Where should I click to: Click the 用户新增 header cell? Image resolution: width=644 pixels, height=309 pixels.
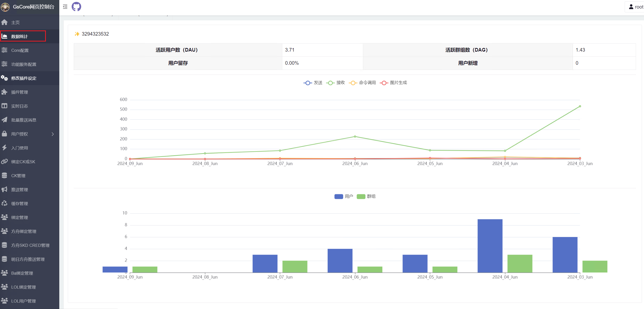pyautogui.click(x=468, y=63)
